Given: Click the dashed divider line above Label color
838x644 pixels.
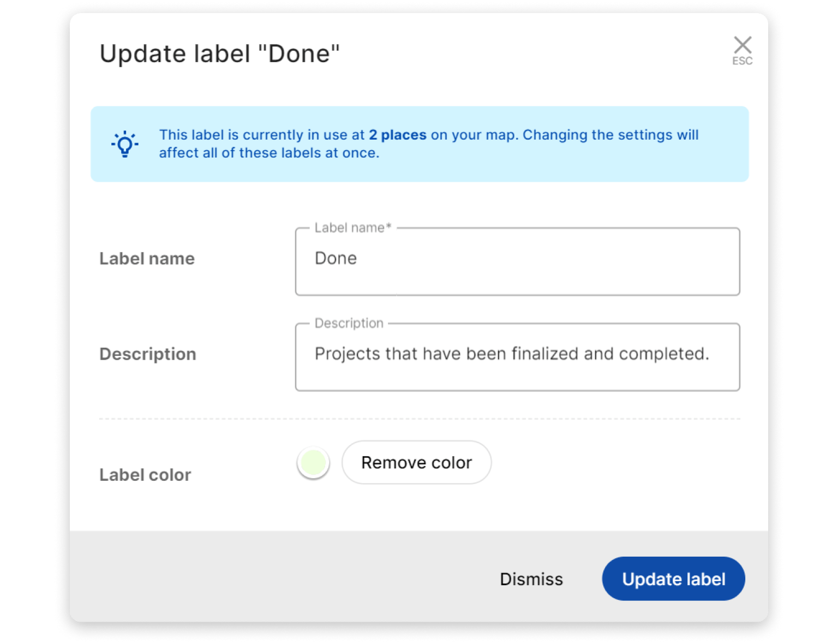Looking at the screenshot, I should tap(419, 418).
